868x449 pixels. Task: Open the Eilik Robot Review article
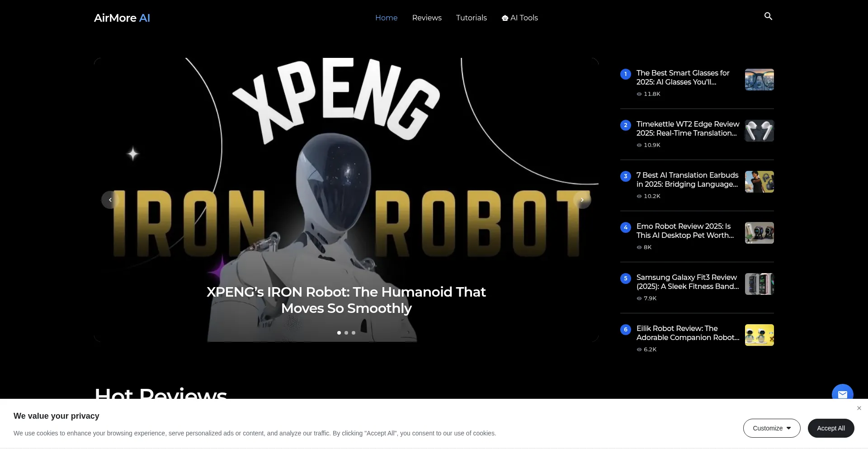point(688,333)
